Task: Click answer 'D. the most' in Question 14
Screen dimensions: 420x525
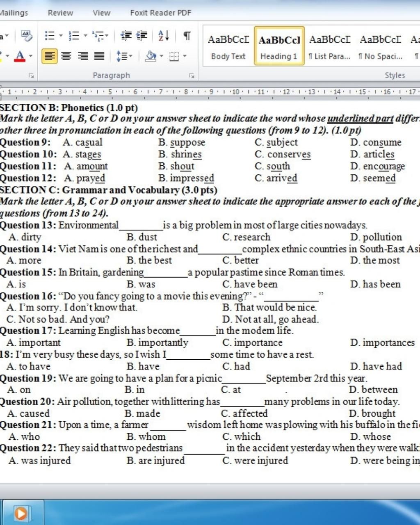Action: pos(375,260)
